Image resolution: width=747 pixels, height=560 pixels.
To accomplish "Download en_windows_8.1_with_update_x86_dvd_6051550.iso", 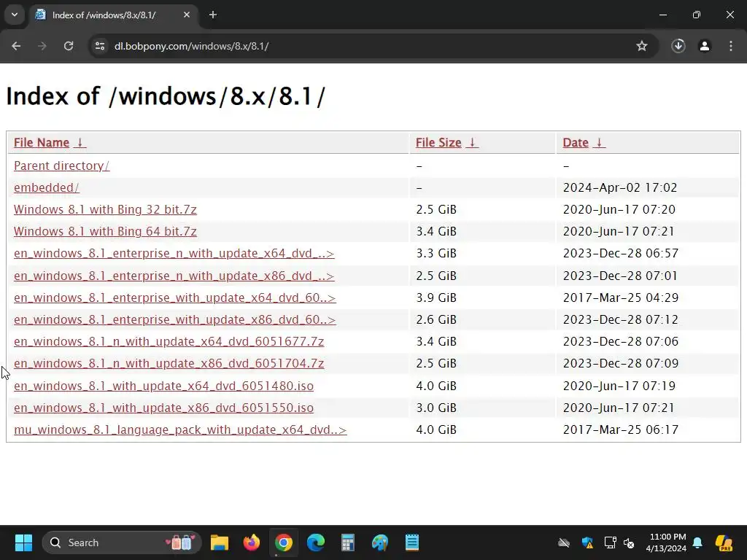I will 163,408.
